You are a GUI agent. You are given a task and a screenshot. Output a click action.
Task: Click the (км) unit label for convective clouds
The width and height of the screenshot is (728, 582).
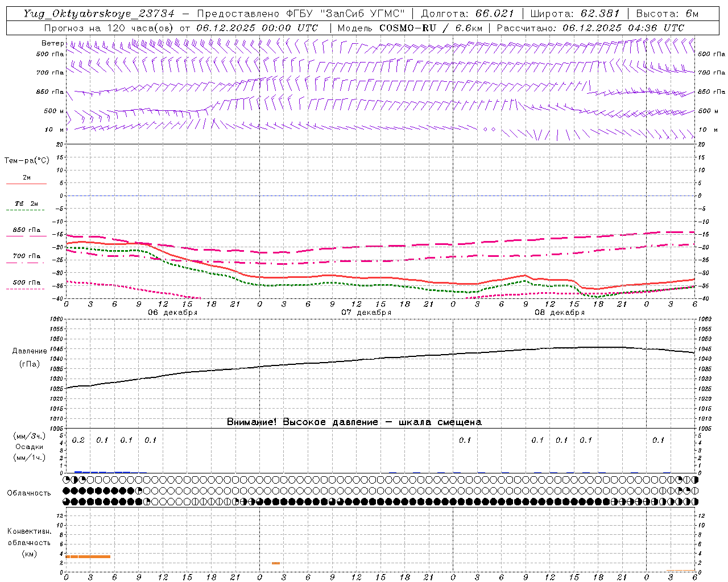click(x=29, y=554)
